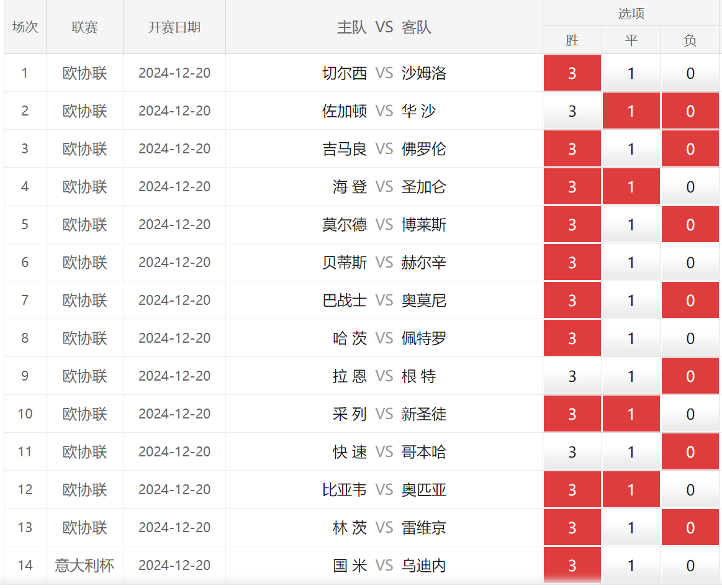Toggle win (3) for 国米 vs 乌迪内
Screen dimensions: 722x588
pyautogui.click(x=572, y=565)
